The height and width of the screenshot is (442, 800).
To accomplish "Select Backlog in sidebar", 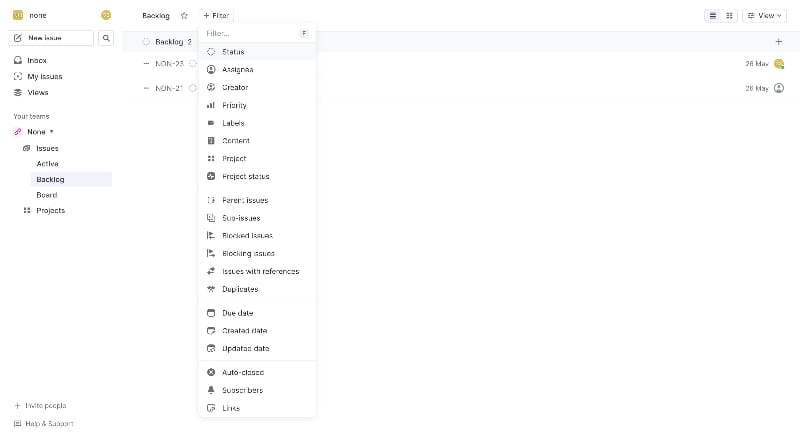I will pyautogui.click(x=71, y=180).
